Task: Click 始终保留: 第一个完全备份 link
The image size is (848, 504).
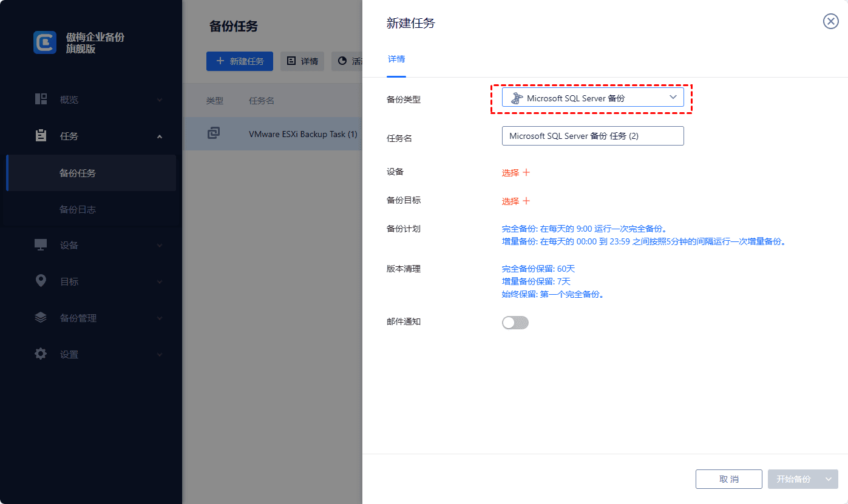Action: 553,294
